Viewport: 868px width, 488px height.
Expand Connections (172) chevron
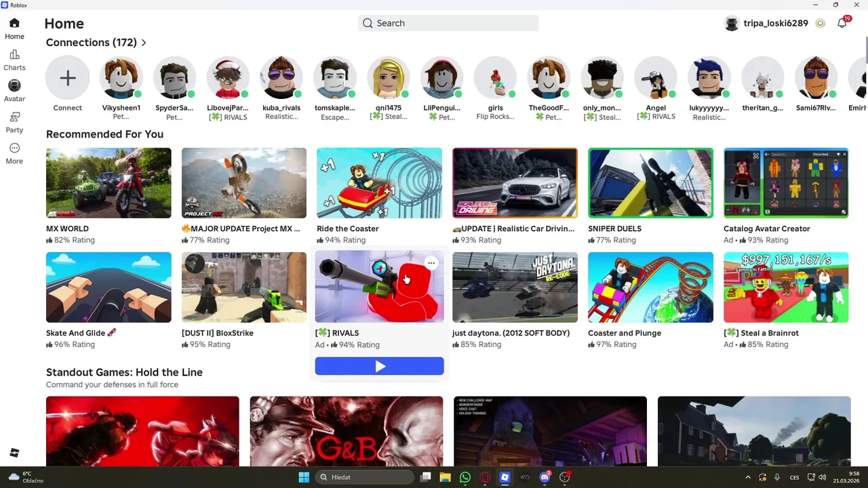click(144, 43)
